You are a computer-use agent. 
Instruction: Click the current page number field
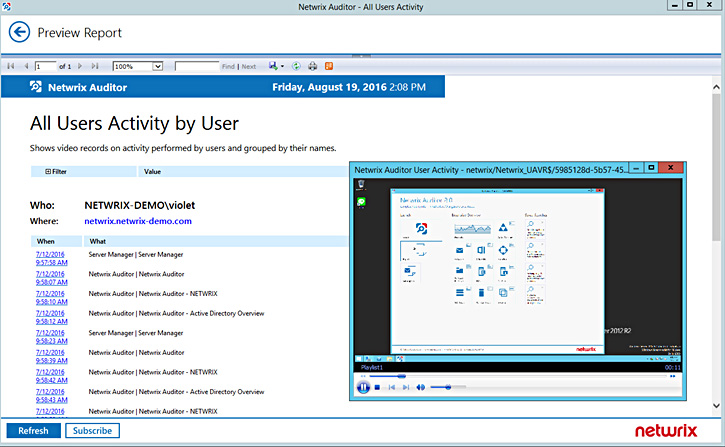[x=45, y=66]
